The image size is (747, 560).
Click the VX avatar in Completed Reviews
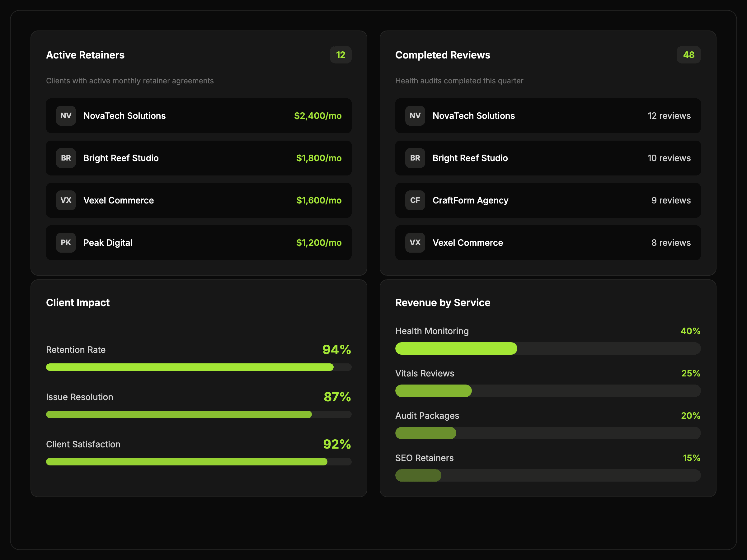415,243
